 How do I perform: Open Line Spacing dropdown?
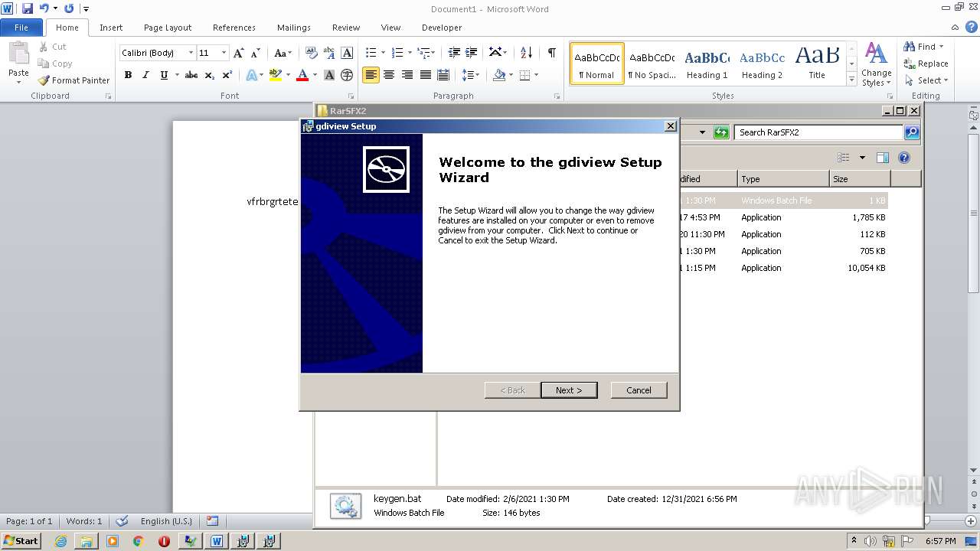pyautogui.click(x=471, y=75)
